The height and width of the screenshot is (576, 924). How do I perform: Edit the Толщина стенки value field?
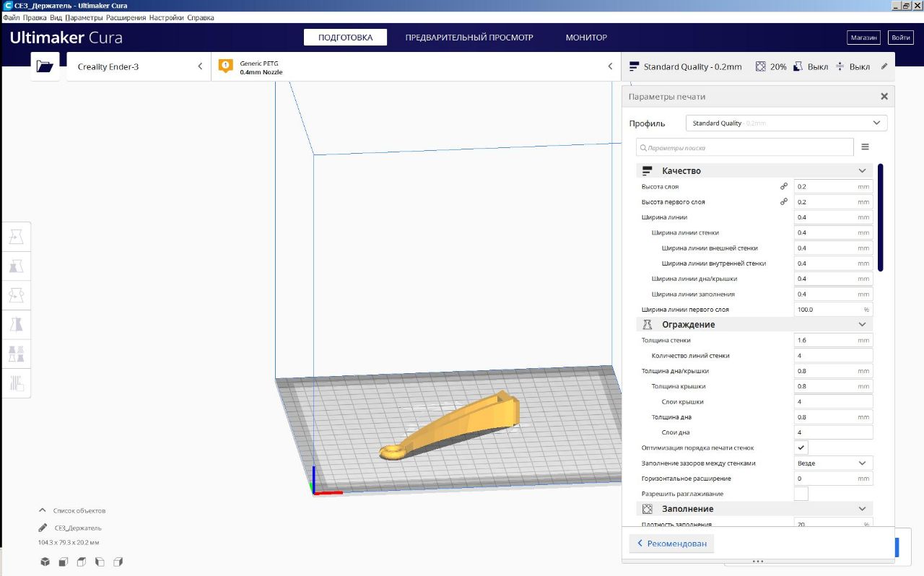pos(833,340)
